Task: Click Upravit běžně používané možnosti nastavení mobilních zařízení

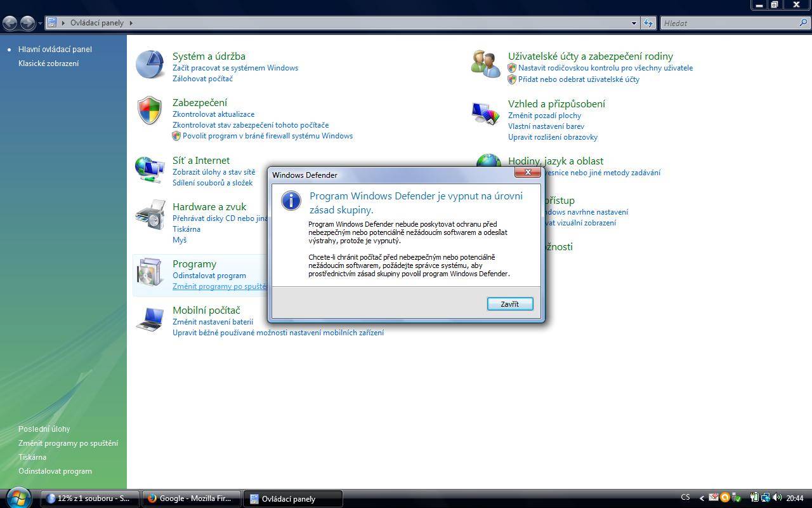Action: pos(278,333)
